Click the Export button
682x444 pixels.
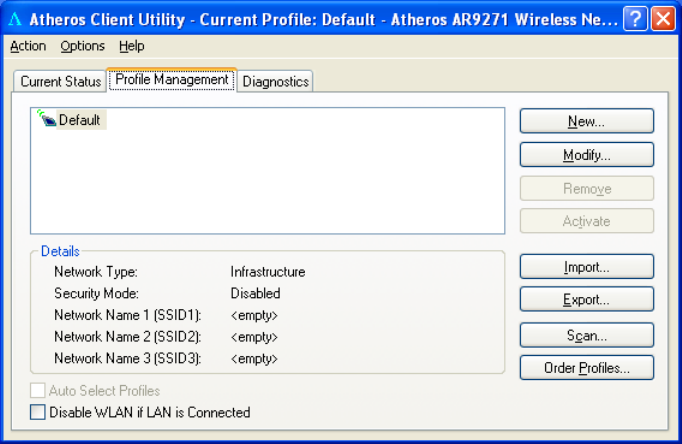click(x=587, y=299)
